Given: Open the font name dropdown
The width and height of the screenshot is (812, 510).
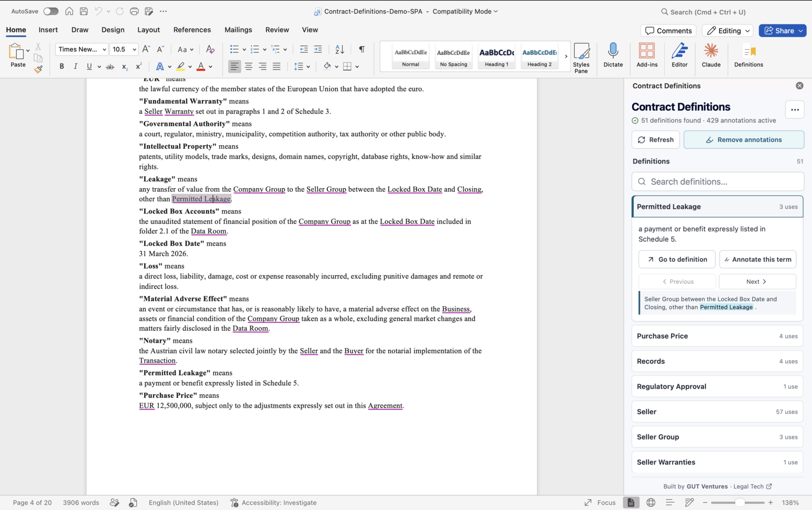Looking at the screenshot, I should pos(104,49).
